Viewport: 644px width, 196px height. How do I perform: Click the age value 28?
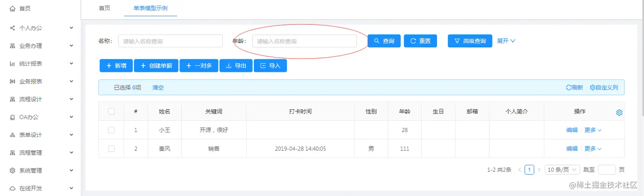tap(405, 130)
